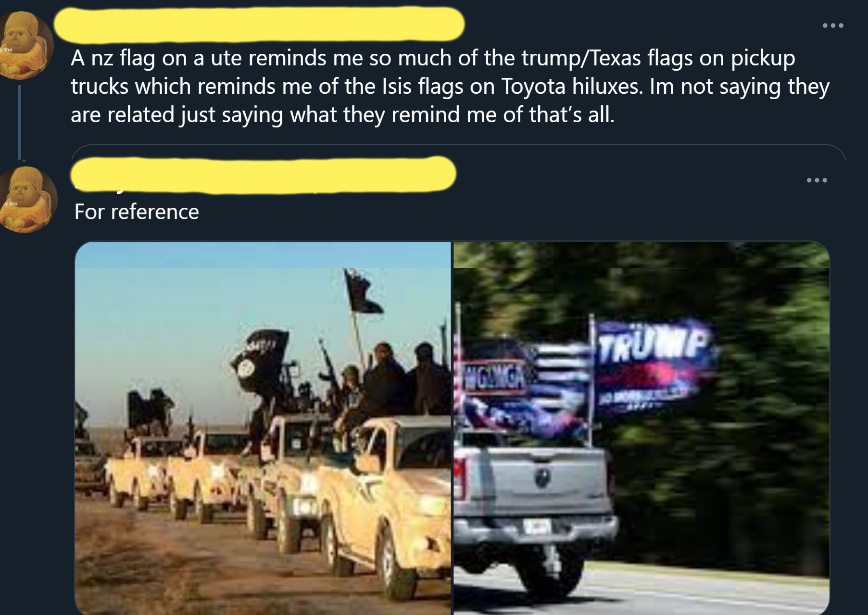Click the first tweet's profile avatar
Viewport: 868px width, 615px height.
click(25, 45)
